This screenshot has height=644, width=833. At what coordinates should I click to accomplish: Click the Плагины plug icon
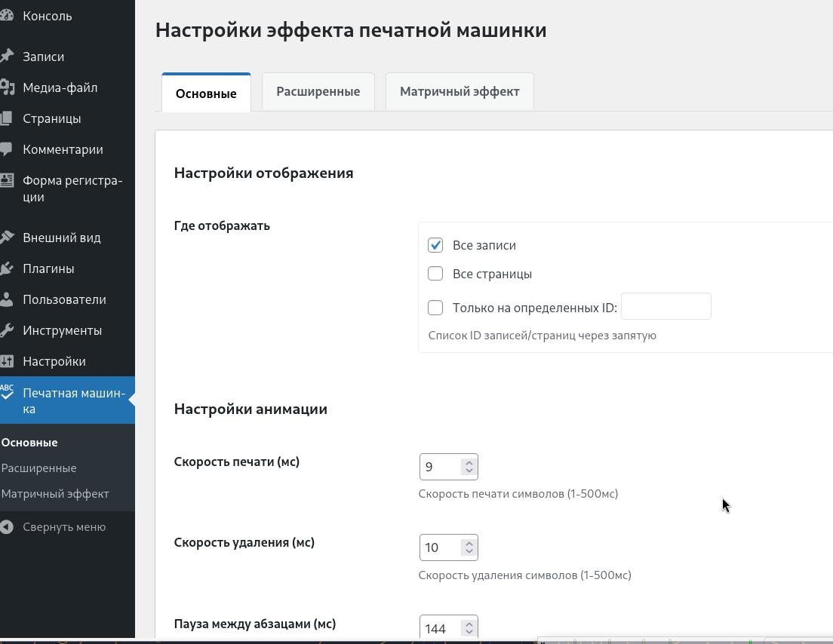click(x=7, y=268)
